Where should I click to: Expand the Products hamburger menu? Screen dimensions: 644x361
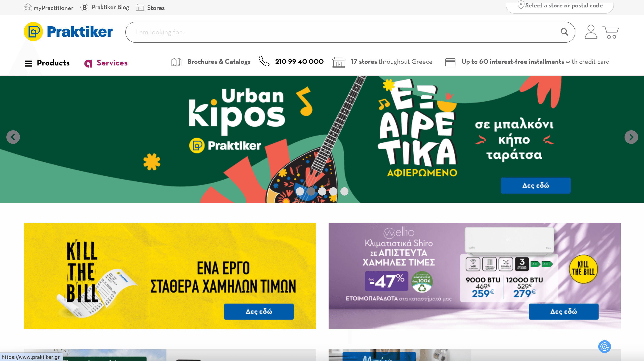point(28,63)
